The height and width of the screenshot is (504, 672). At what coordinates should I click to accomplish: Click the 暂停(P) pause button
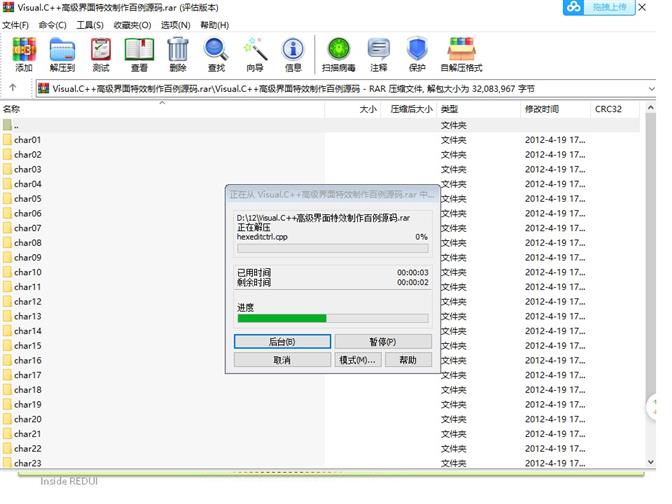383,342
